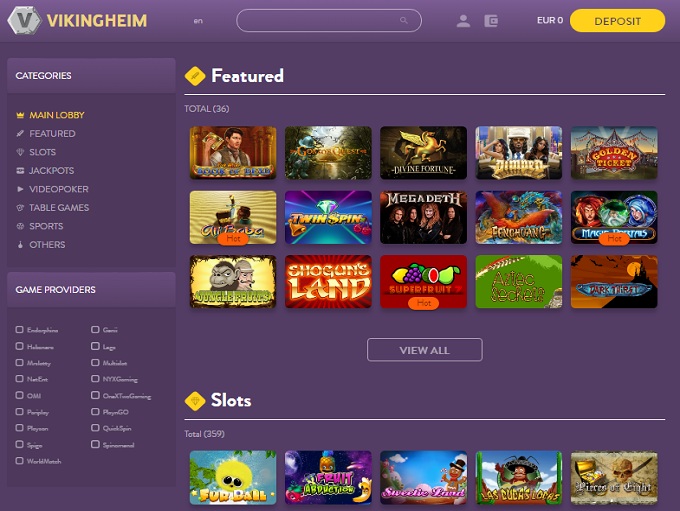680x511 pixels.
Task: Click View All featured games
Action: [425, 350]
